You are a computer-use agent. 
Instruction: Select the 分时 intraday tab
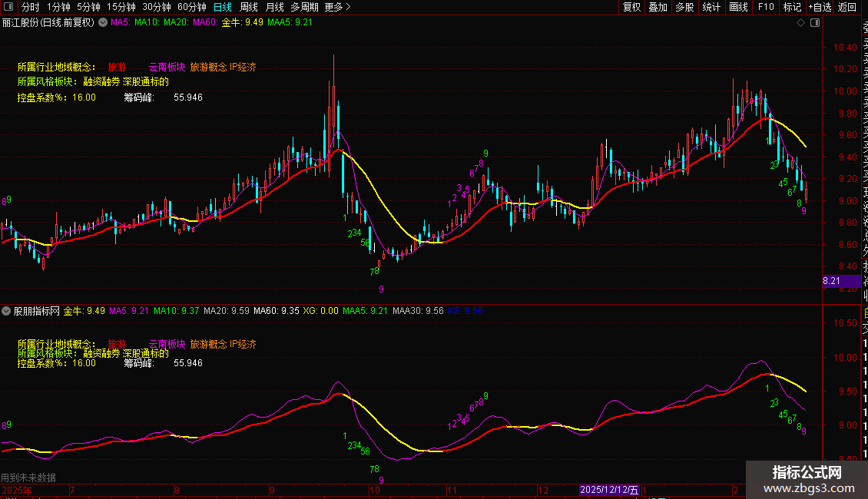[30, 7]
